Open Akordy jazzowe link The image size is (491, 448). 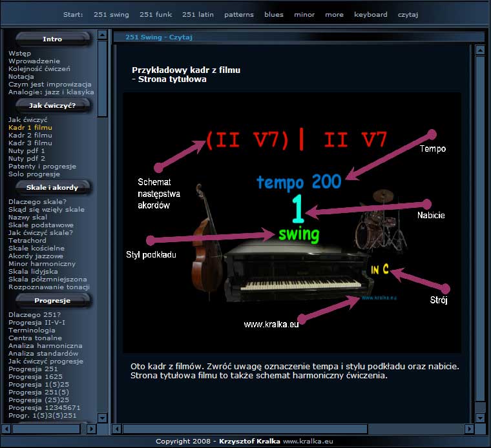[36, 256]
